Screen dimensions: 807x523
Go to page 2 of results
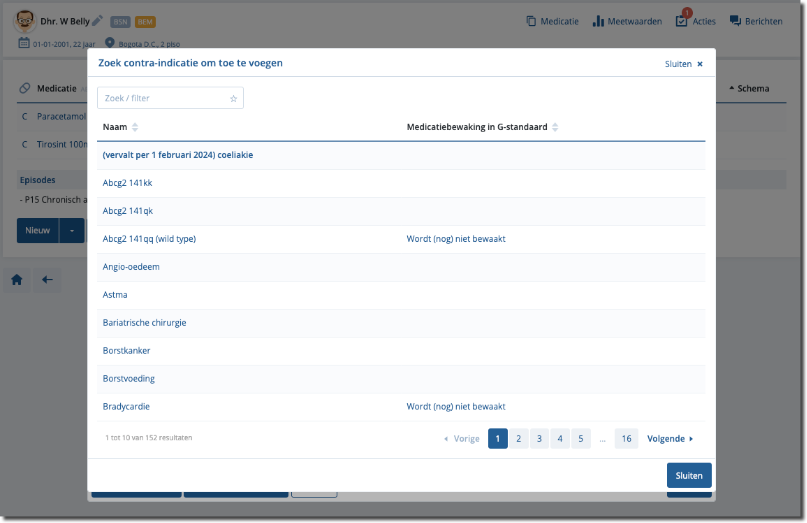pyautogui.click(x=518, y=438)
